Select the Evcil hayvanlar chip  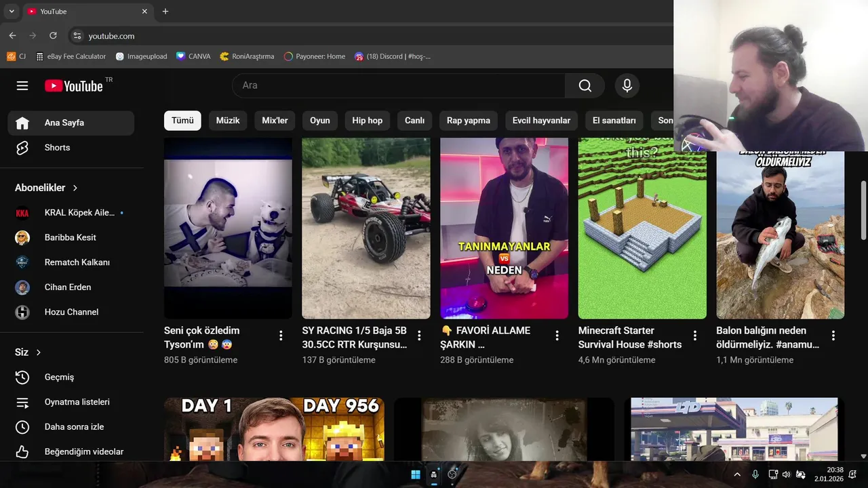click(x=541, y=121)
